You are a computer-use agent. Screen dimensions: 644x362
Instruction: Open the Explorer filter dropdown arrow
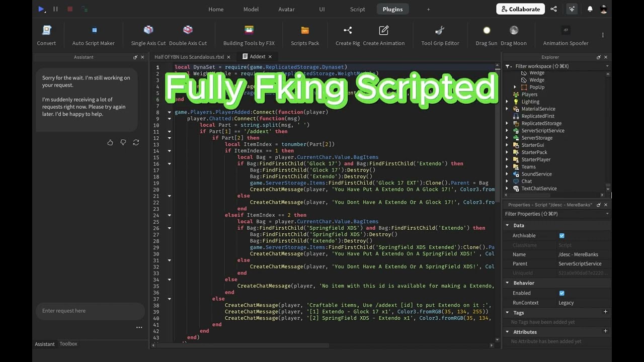[x=607, y=66]
